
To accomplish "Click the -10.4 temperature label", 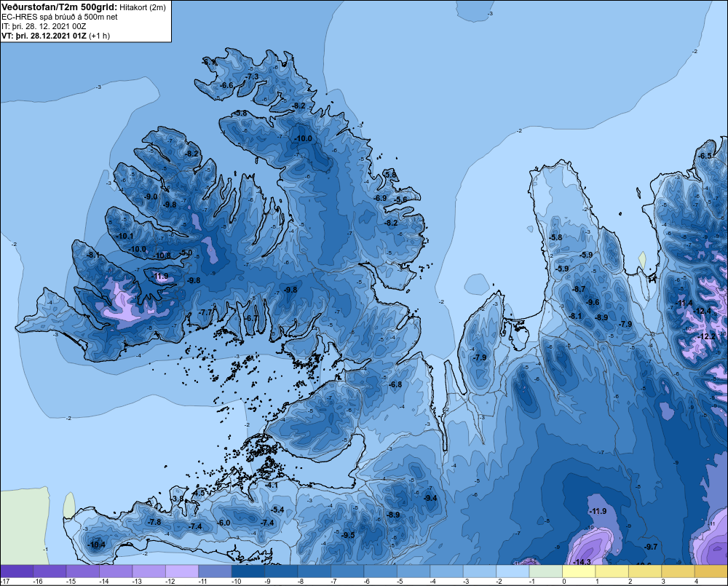I will 97,545.
